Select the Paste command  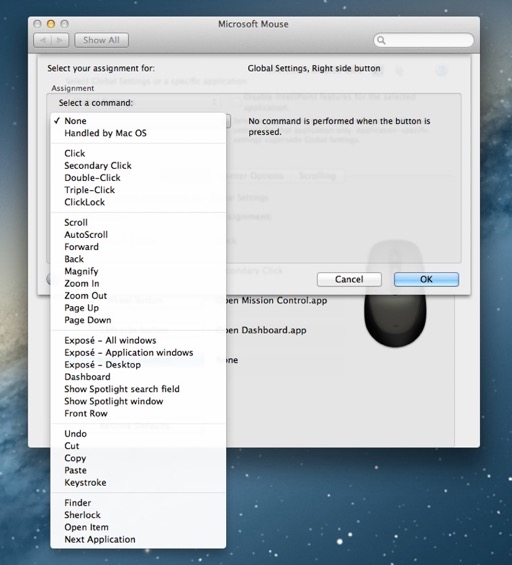click(x=138, y=471)
